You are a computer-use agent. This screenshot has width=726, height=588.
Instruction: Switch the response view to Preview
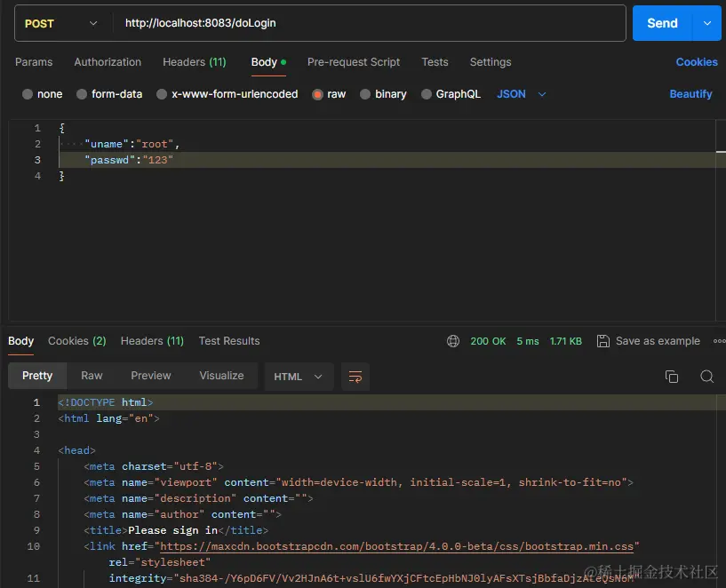151,376
